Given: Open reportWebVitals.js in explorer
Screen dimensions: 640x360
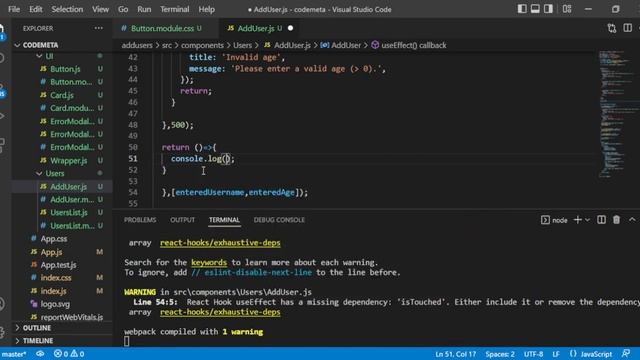Looking at the screenshot, I should (71, 317).
